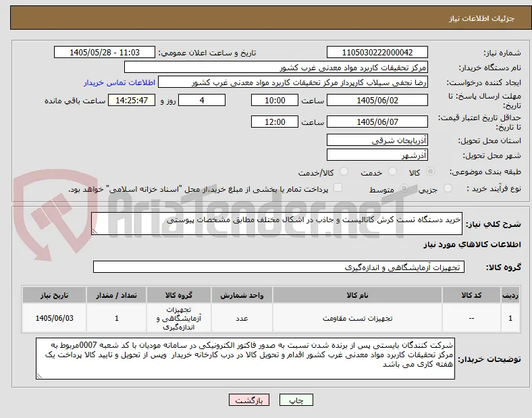This screenshot has width=532, height=418.
Task: Toggle the Islamic treasury payment checkbox
Action: click(338, 188)
